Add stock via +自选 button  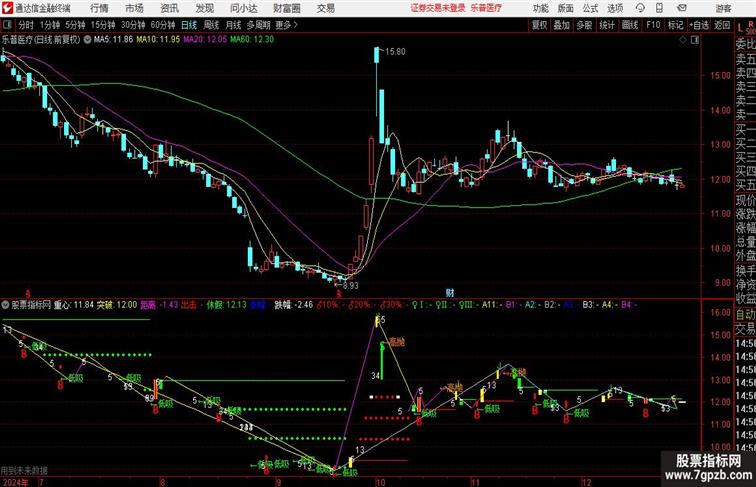(x=699, y=25)
